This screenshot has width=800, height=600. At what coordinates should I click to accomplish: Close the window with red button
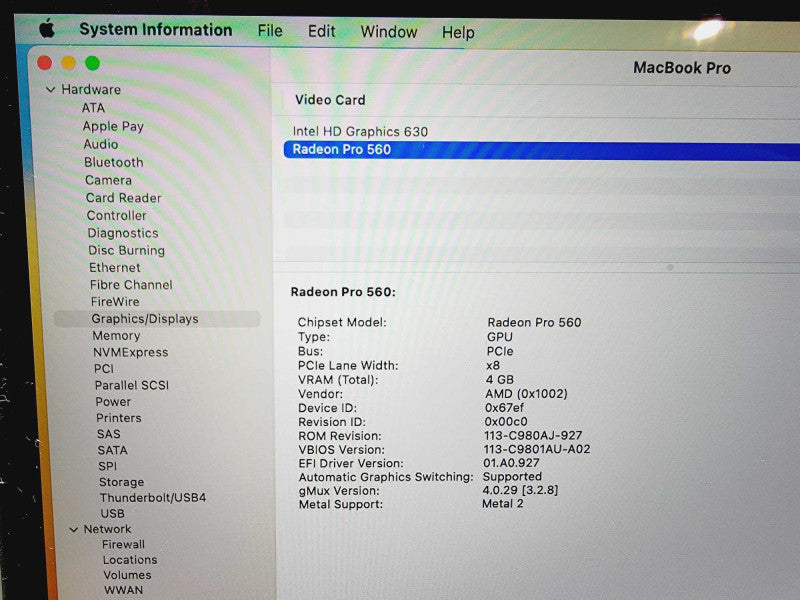[x=45, y=63]
